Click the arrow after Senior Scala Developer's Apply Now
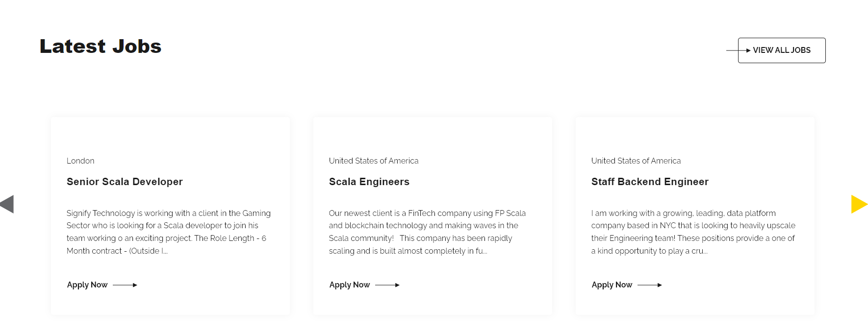The height and width of the screenshot is (333, 868). [125, 285]
